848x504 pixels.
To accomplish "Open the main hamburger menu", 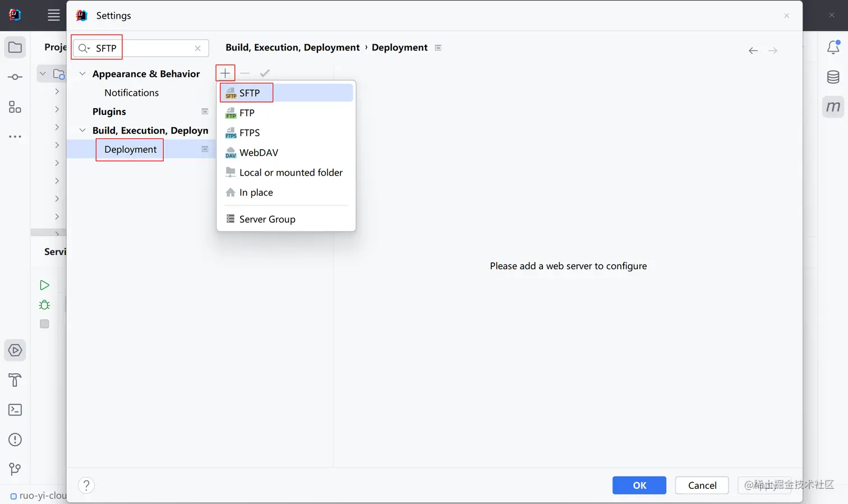I will tap(54, 15).
